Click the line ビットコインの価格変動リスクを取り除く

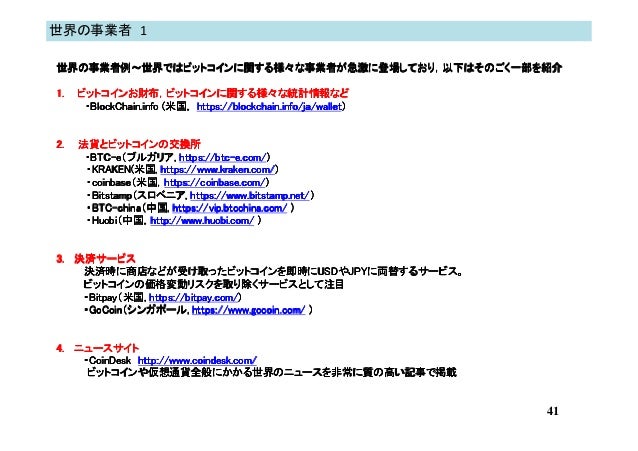click(x=214, y=284)
